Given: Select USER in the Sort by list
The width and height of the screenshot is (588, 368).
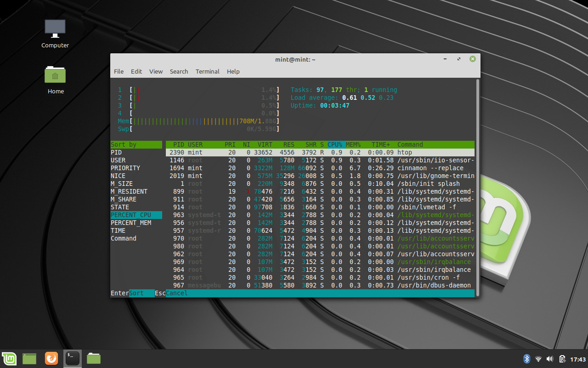Looking at the screenshot, I should click(118, 160).
